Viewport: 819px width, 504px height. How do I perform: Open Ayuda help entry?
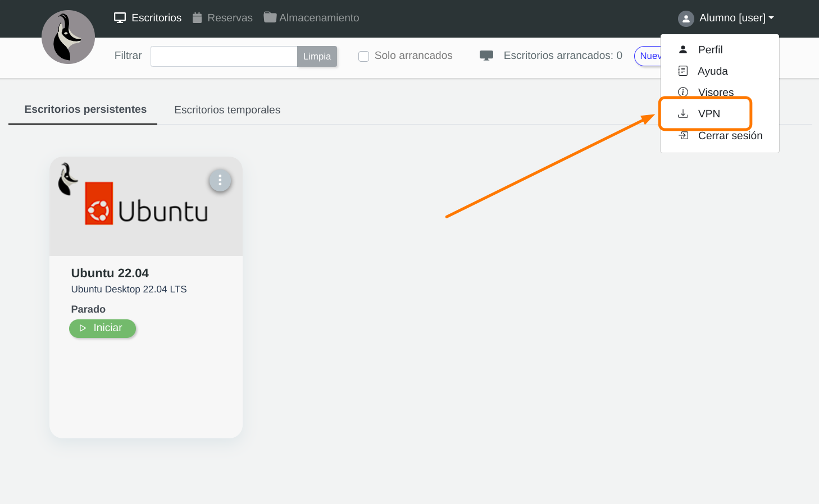(712, 71)
